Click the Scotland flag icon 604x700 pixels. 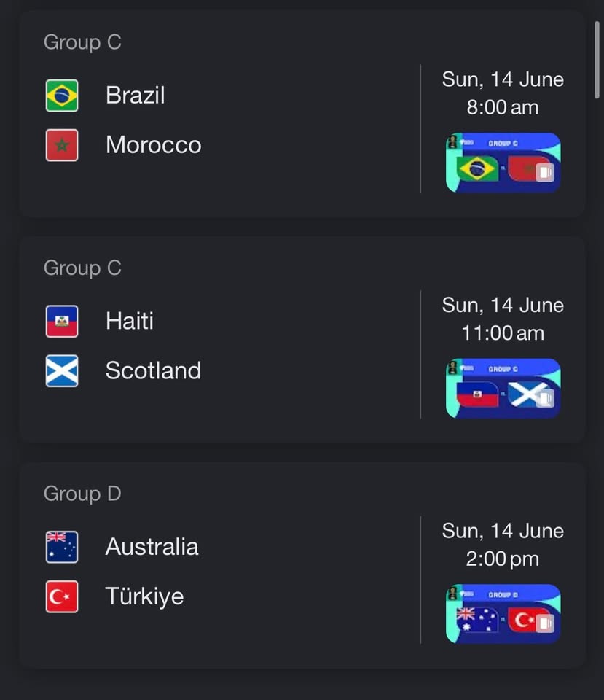pos(62,371)
